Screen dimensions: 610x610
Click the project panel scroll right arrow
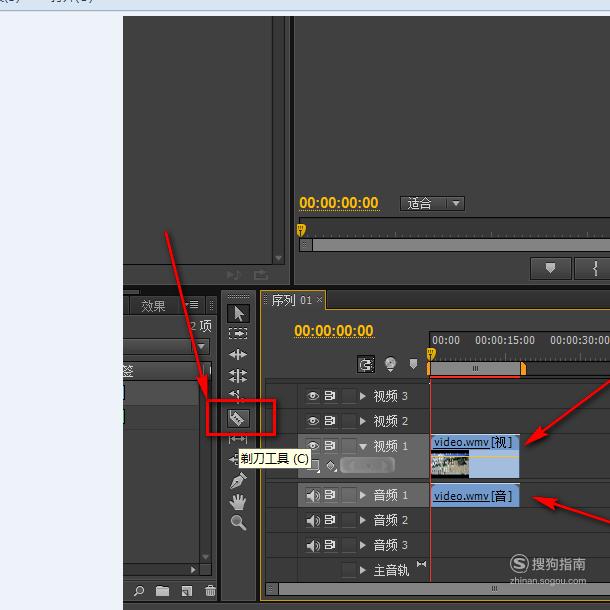[x=193, y=570]
